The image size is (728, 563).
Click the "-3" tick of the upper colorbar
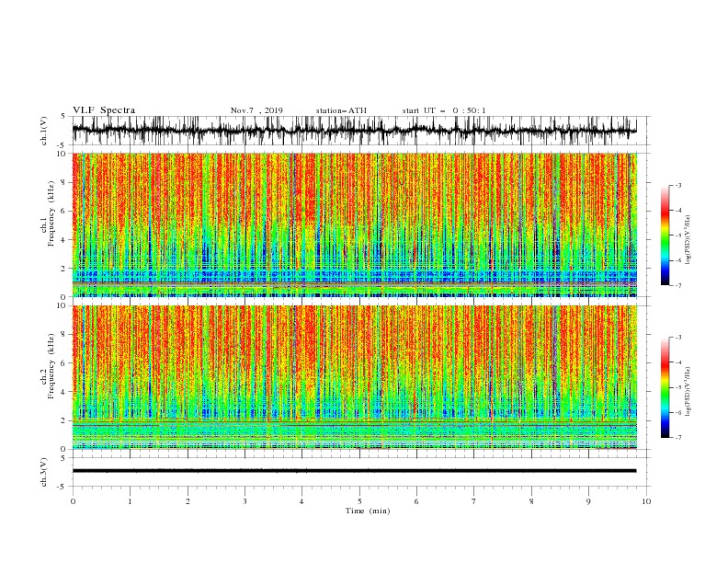click(x=677, y=185)
